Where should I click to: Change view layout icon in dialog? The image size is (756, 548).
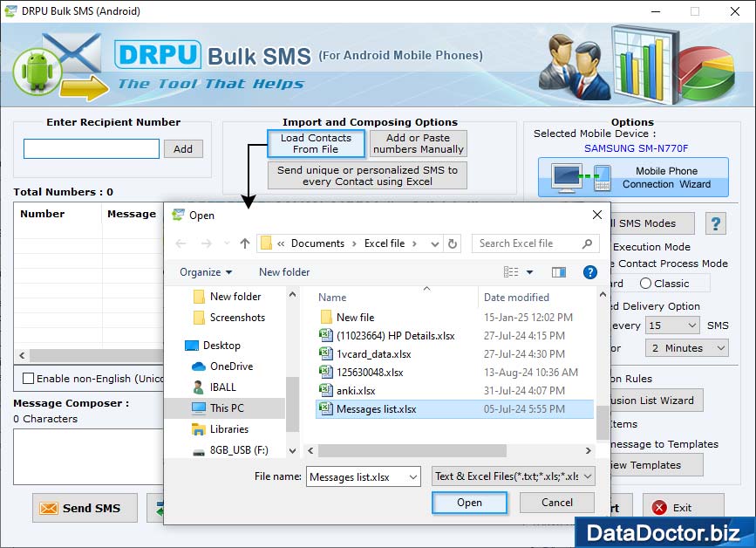[x=511, y=272]
